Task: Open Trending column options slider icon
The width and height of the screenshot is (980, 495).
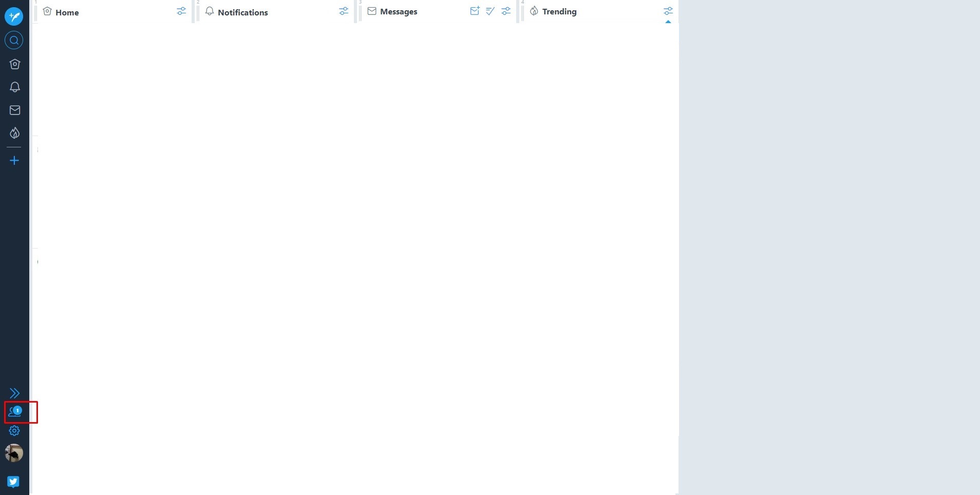Action: (x=668, y=11)
